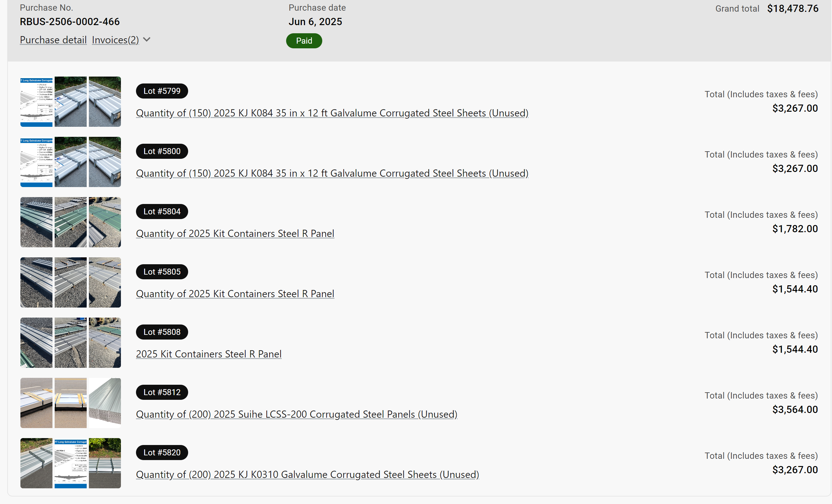This screenshot has height=504, width=832.
Task: Open Lot #5805 Kit Containers Steel R Panel link
Action: click(235, 294)
